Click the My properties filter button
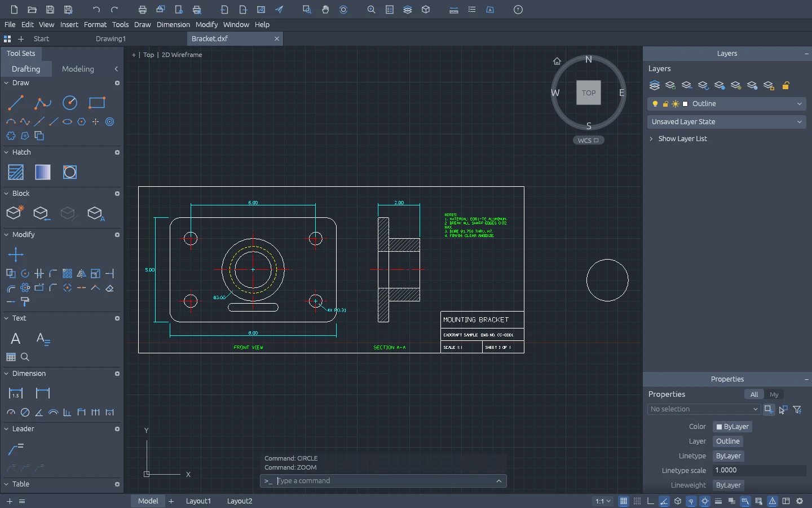Image resolution: width=812 pixels, height=508 pixels. (774, 395)
